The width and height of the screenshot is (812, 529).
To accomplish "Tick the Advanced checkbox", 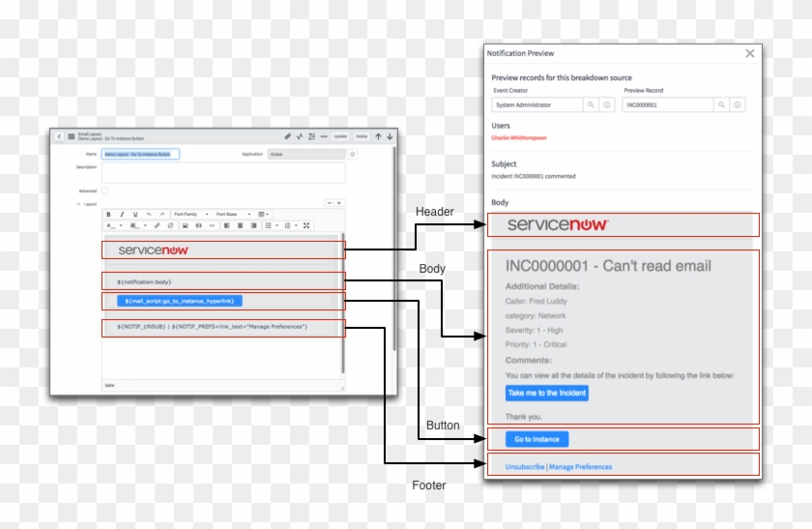I will [x=105, y=191].
